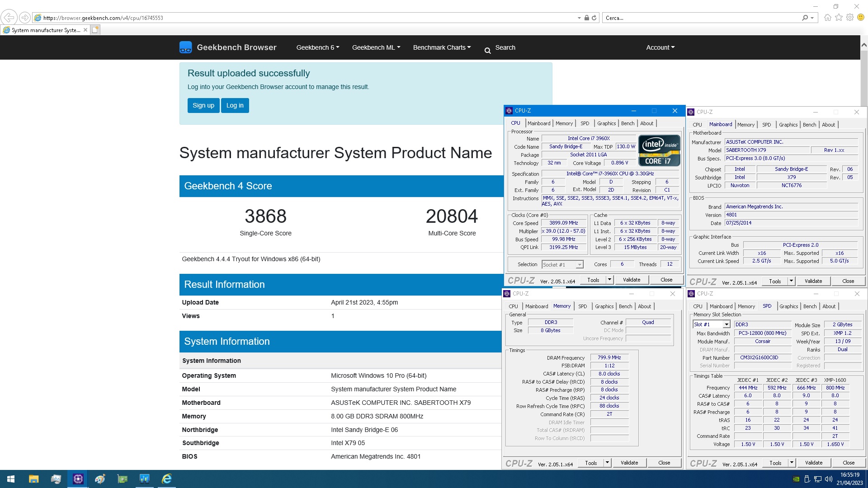Expand the Geekbench ML dropdown menu

(376, 47)
